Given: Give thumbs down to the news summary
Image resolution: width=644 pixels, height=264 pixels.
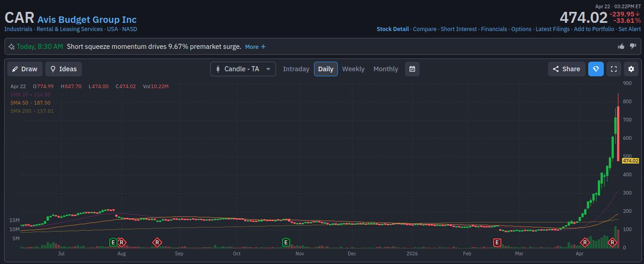Looking at the screenshot, I should [633, 46].
